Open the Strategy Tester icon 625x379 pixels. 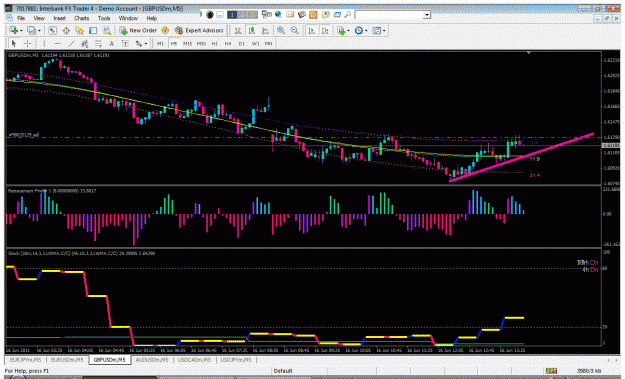point(106,30)
